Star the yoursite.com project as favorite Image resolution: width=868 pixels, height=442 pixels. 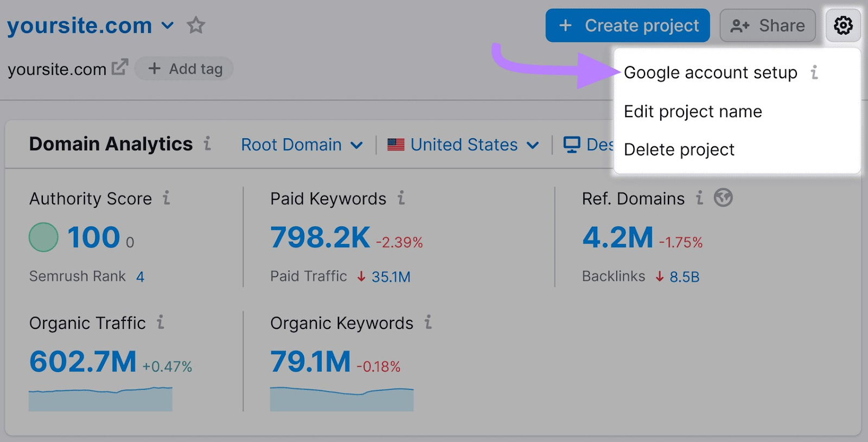pyautogui.click(x=196, y=25)
